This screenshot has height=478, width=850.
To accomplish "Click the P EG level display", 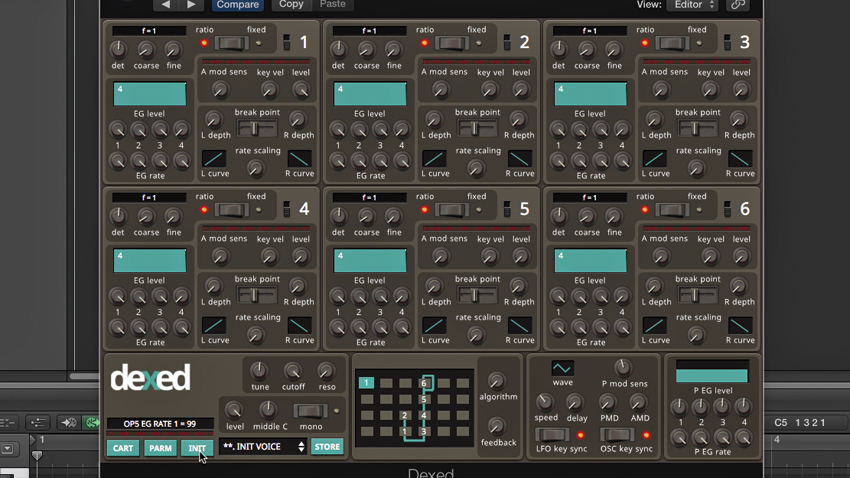I will 712,372.
